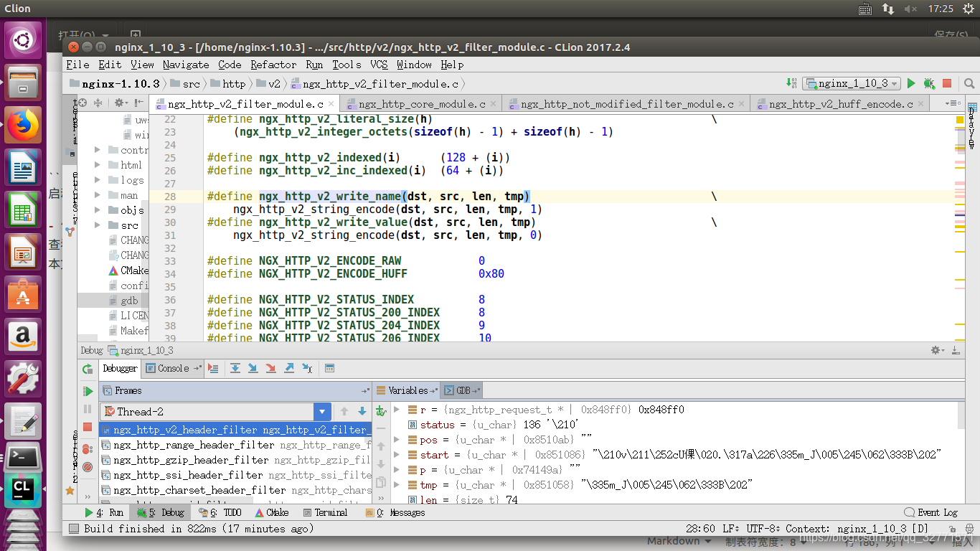Click the Step Over debugger icon
The height and width of the screenshot is (551, 980).
point(235,368)
